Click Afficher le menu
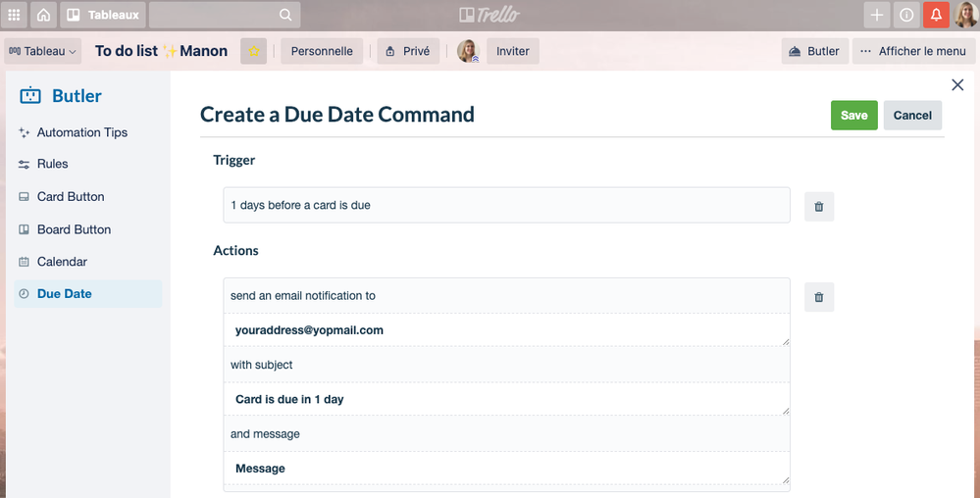The width and height of the screenshot is (980, 498). click(913, 51)
